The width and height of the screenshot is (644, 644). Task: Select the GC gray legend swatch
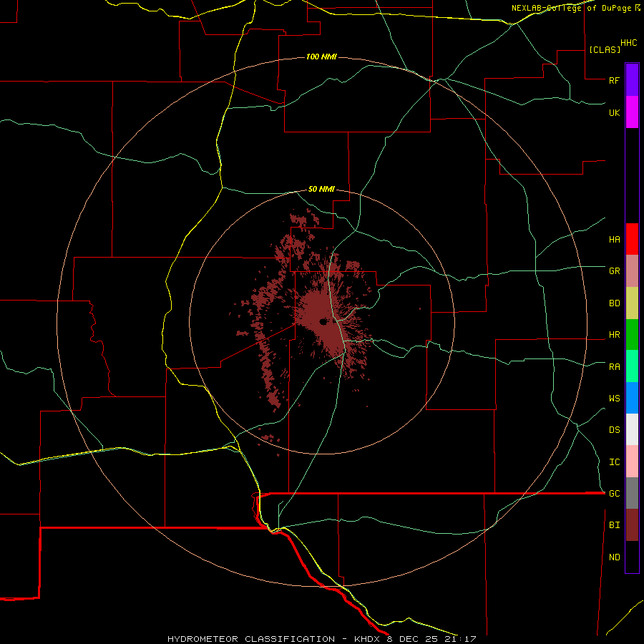pyautogui.click(x=632, y=493)
